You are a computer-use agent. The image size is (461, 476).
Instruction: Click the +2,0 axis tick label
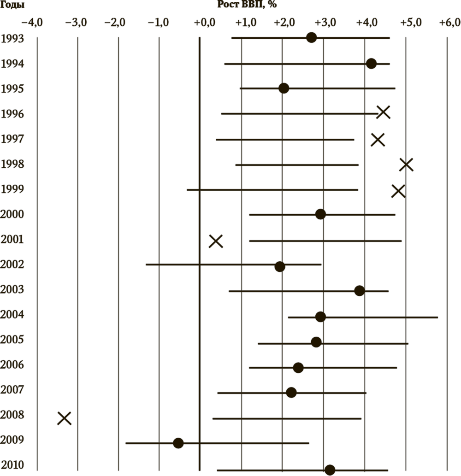pos(284,23)
